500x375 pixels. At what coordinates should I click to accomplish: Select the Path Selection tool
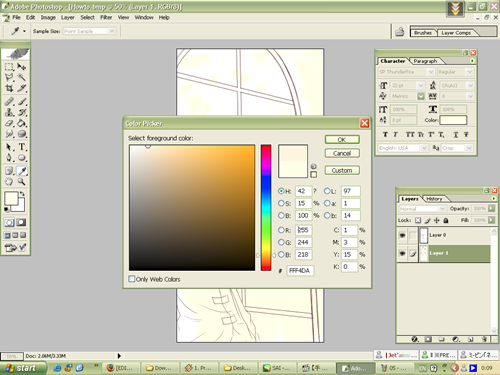click(x=9, y=147)
